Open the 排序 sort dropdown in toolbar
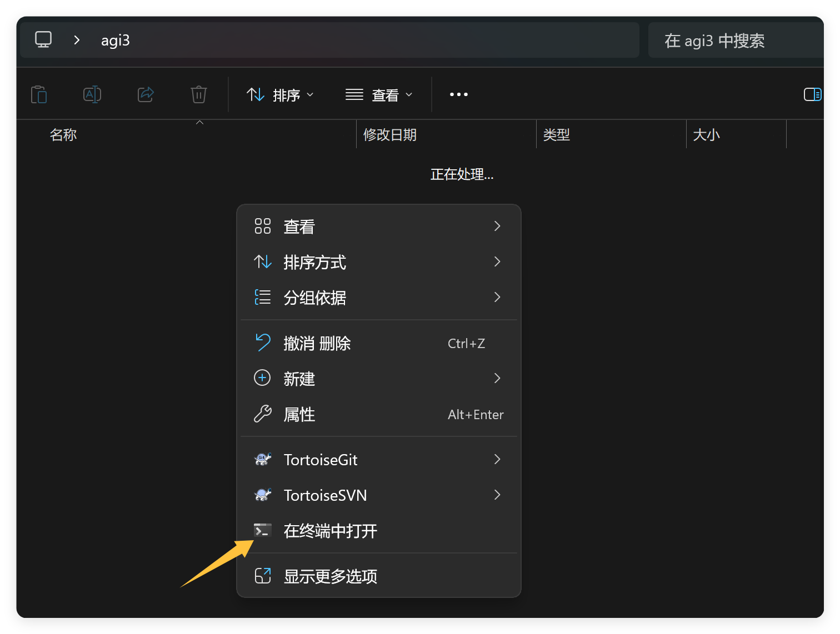The image size is (840, 634). click(281, 95)
